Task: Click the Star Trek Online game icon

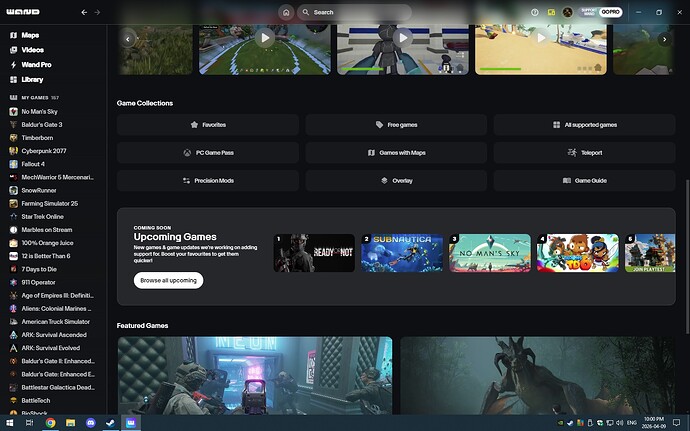Action: (x=14, y=217)
